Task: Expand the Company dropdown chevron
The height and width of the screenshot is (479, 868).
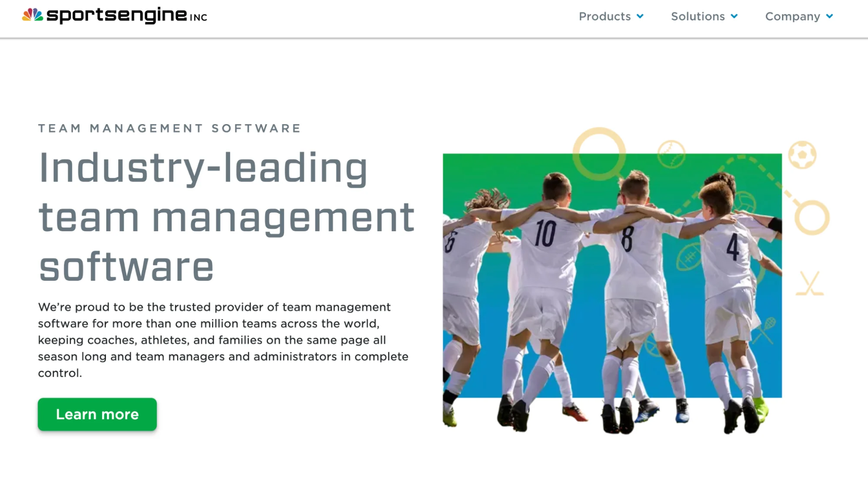Action: (x=829, y=16)
